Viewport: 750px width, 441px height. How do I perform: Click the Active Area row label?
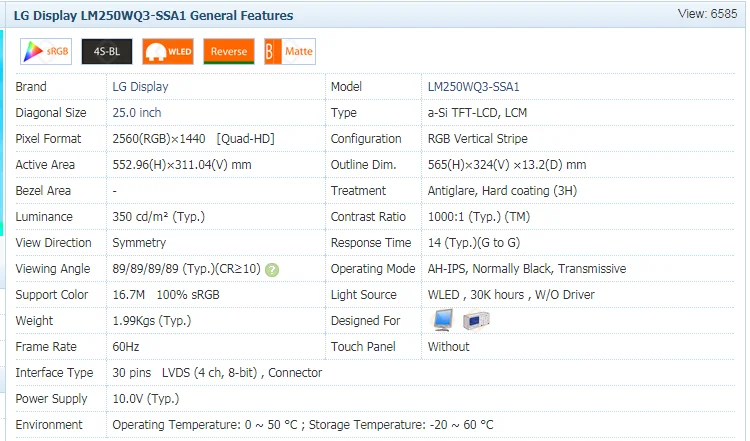point(45,165)
